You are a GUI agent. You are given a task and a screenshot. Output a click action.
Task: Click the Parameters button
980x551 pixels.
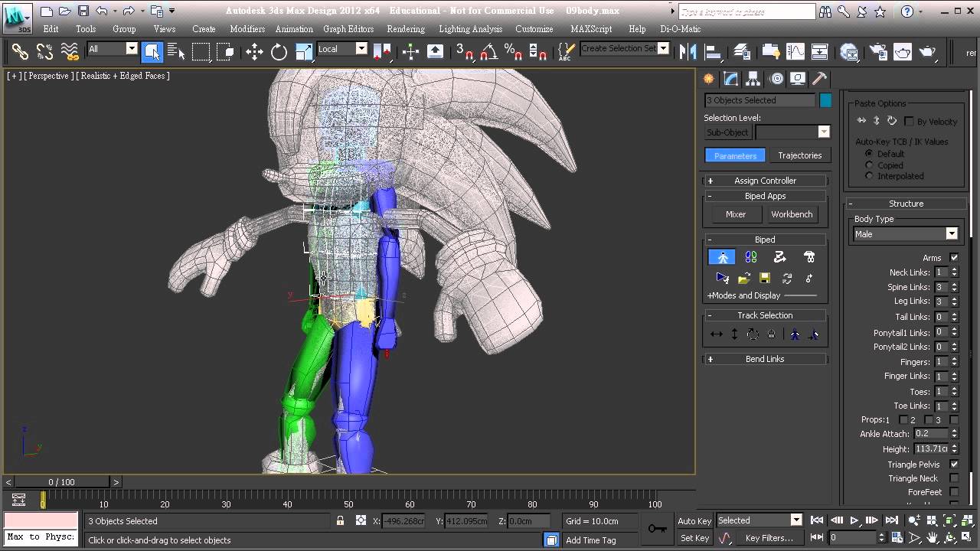pyautogui.click(x=735, y=155)
